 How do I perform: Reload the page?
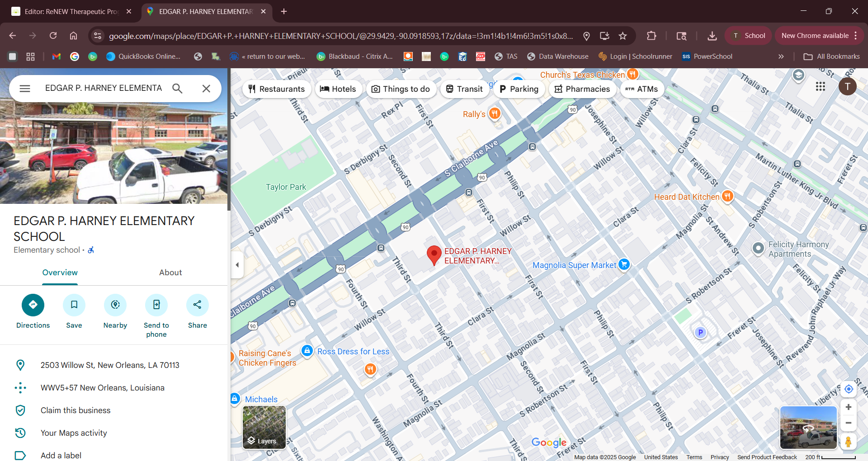[53, 36]
